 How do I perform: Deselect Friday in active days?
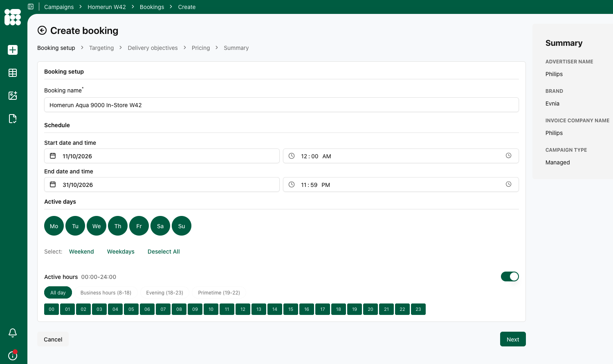[139, 226]
